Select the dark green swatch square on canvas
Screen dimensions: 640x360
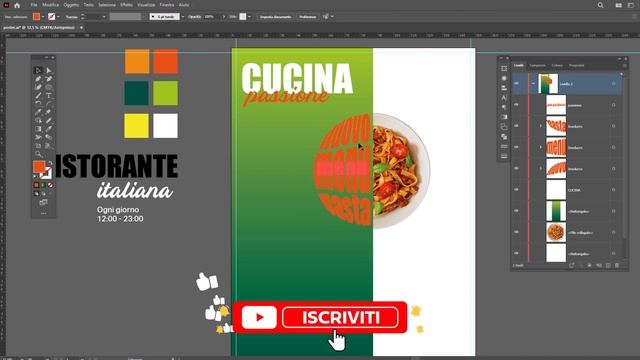click(x=136, y=93)
